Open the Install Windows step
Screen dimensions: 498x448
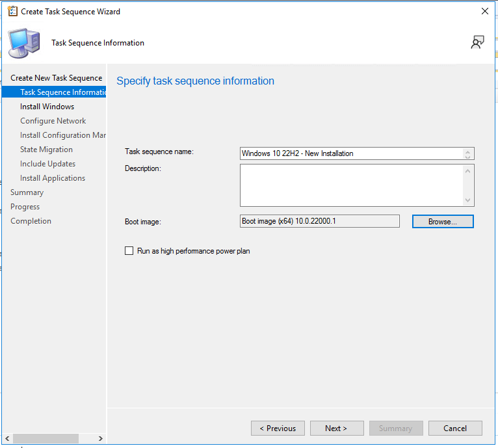click(x=47, y=107)
